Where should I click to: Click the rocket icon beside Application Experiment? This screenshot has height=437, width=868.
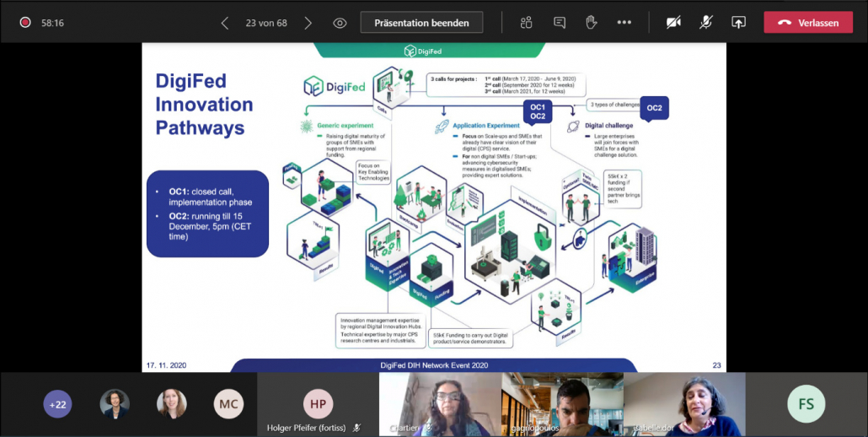coord(442,127)
